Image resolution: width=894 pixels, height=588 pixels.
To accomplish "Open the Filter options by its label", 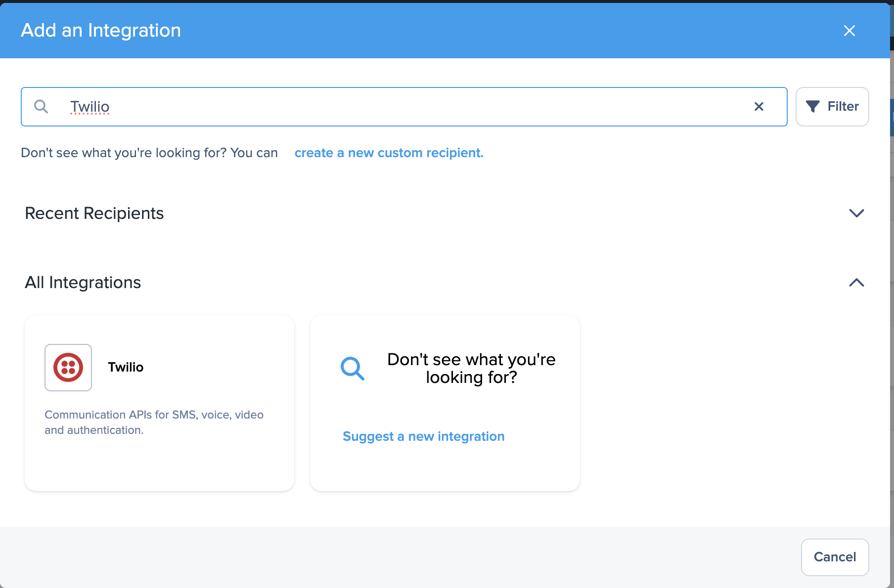I will point(843,107).
